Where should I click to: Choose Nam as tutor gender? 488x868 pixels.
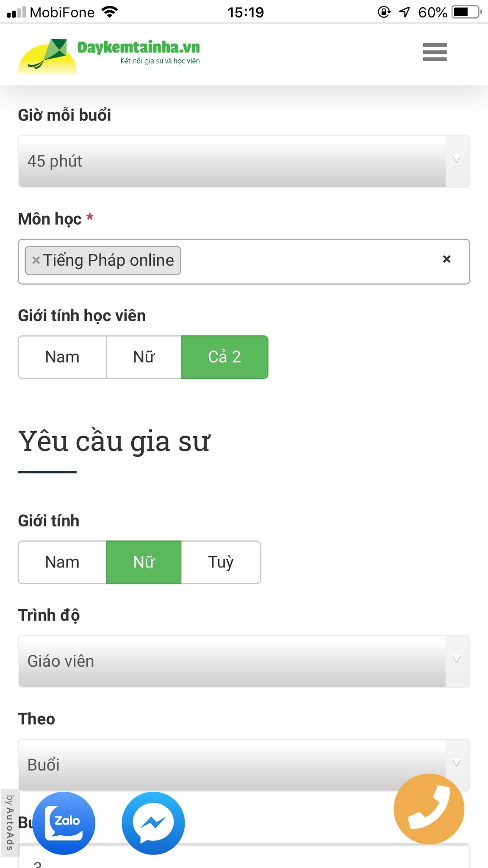coord(62,562)
